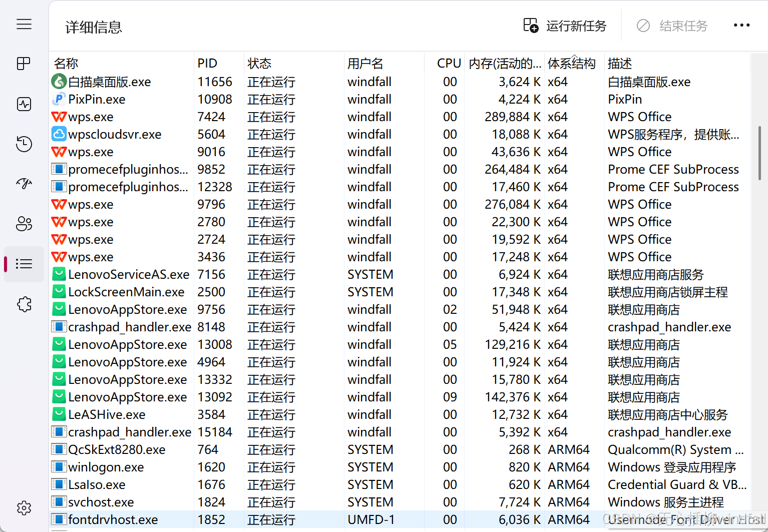
Task: Select LenovoAppStore.exe row with PID 4964
Action: (x=400, y=362)
